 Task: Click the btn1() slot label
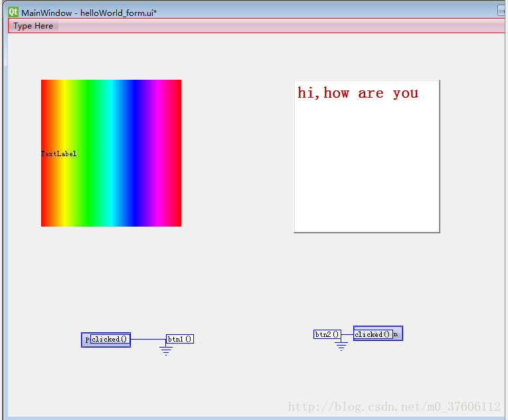[x=180, y=339]
